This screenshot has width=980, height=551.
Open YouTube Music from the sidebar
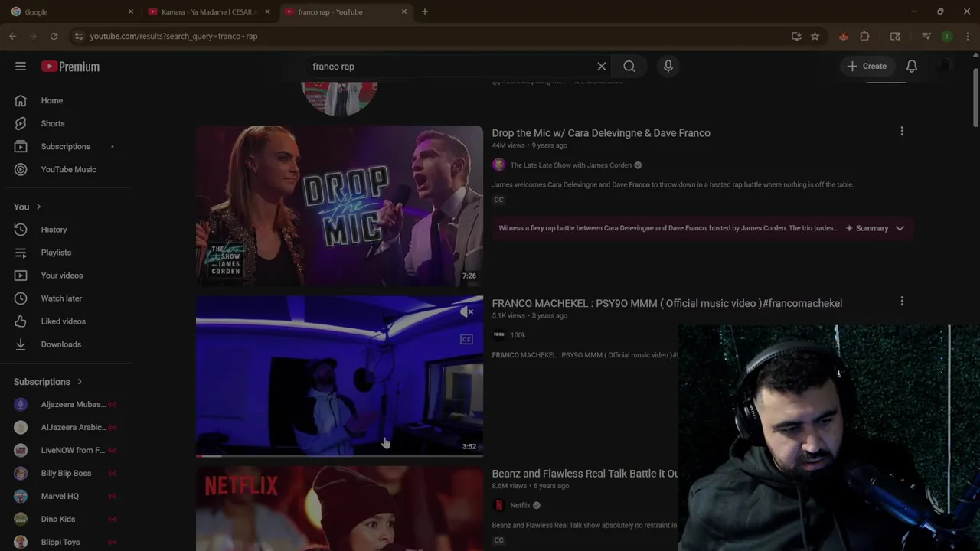point(69,169)
